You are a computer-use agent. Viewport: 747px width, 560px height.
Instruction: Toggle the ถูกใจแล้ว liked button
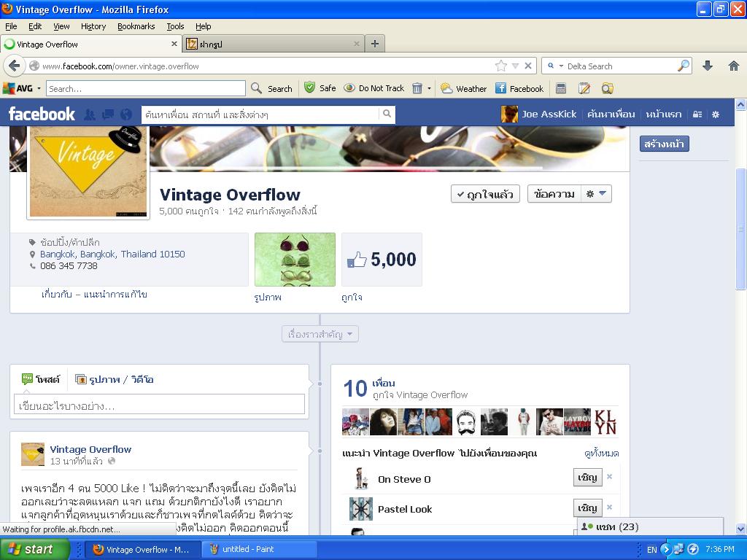(485, 194)
